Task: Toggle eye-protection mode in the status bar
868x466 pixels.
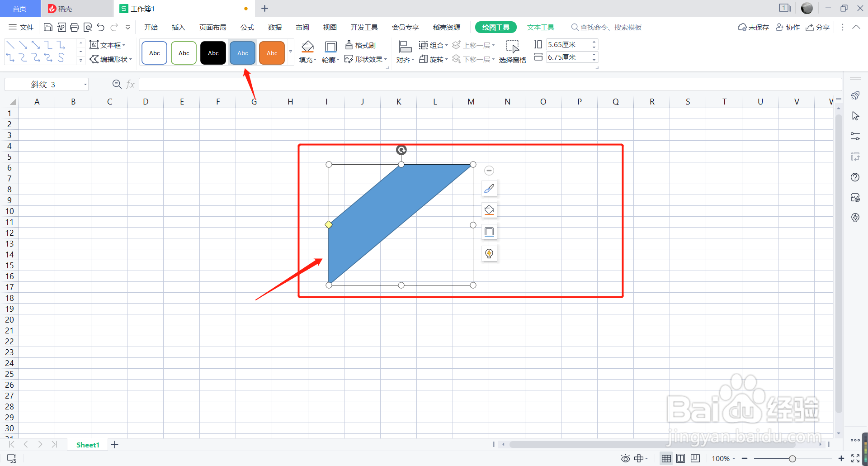Action: click(x=625, y=458)
